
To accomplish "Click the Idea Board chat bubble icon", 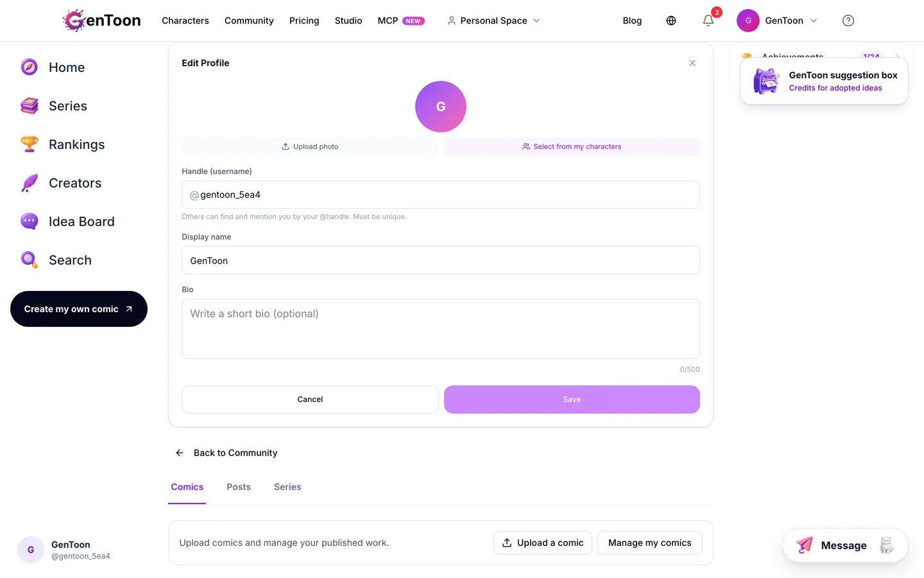I will pyautogui.click(x=30, y=221).
